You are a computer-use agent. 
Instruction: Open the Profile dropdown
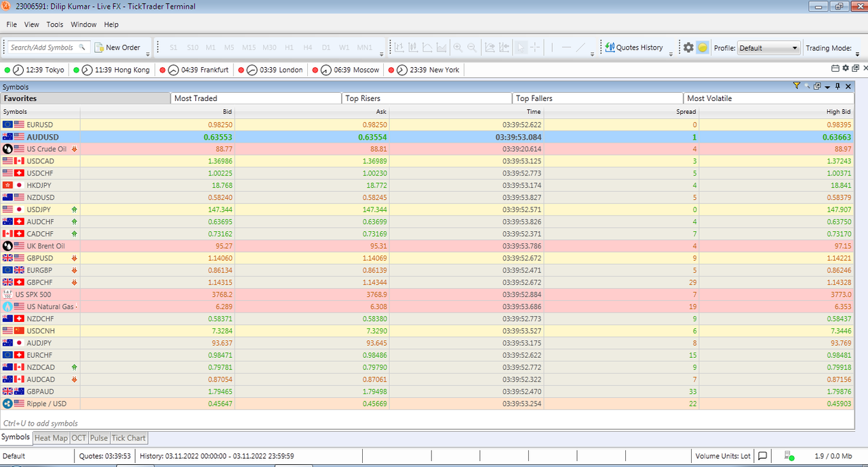[769, 48]
